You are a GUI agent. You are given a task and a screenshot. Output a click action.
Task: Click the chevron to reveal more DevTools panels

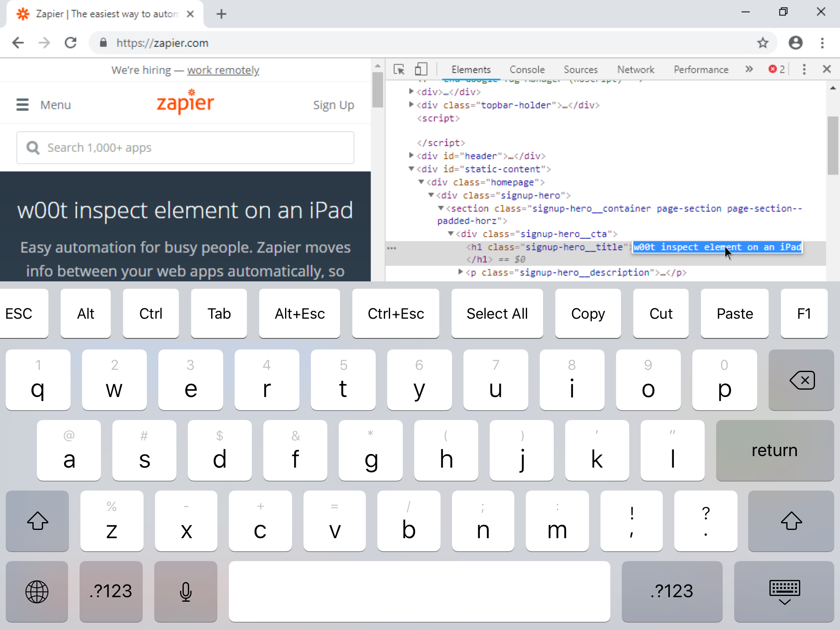tap(749, 69)
